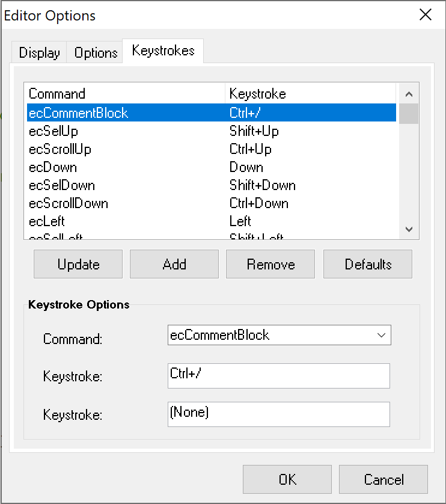Switch to the Display tab
The height and width of the screenshot is (504, 446).
point(39,53)
